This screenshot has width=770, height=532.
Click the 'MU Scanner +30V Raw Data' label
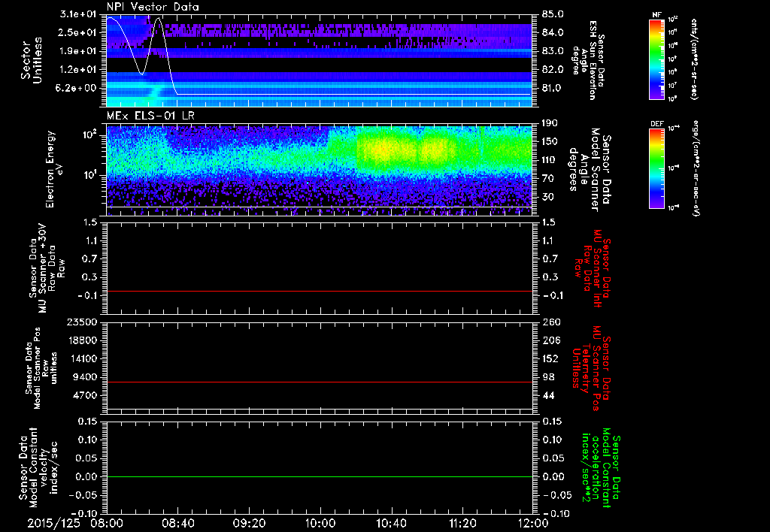[46, 268]
